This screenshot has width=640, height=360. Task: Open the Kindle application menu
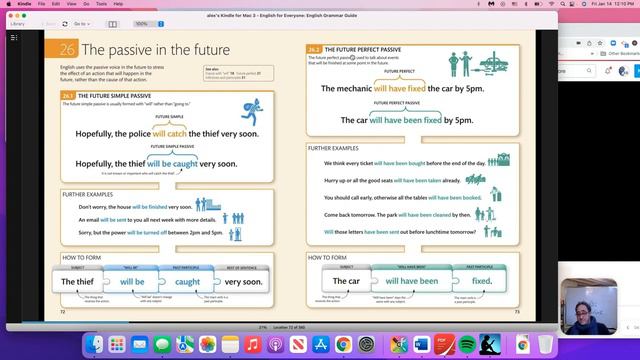pos(24,4)
